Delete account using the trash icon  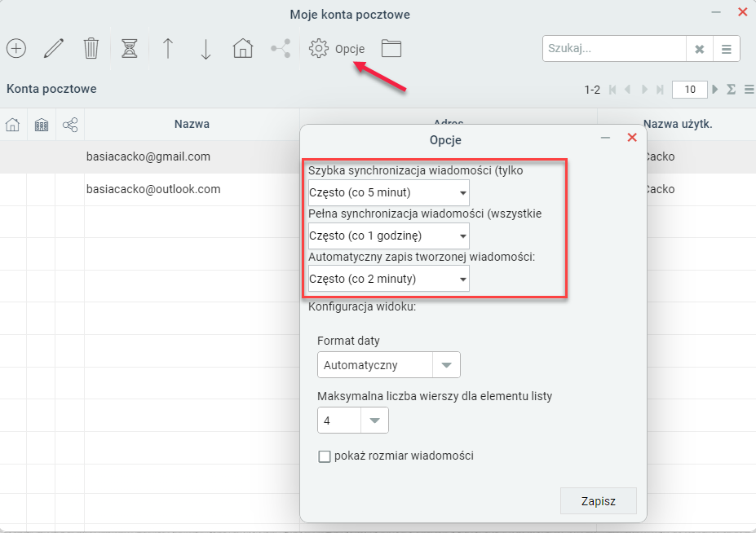tap(91, 49)
